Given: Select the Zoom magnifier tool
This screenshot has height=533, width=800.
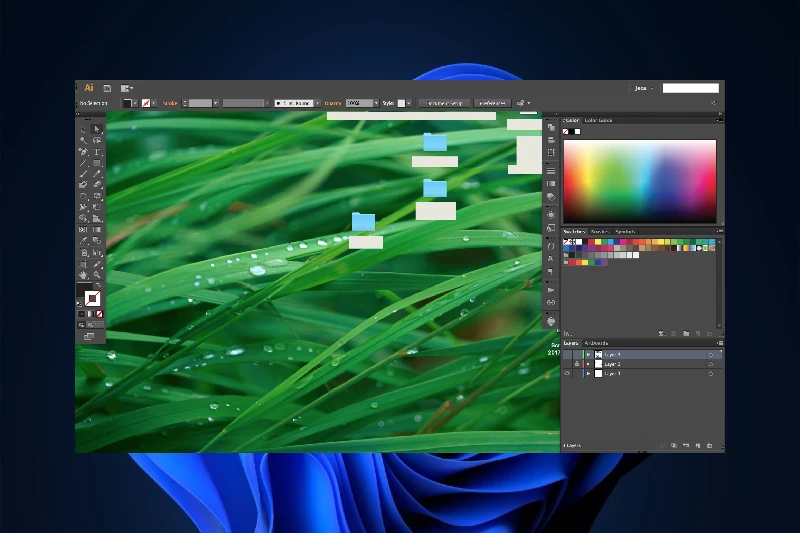Looking at the screenshot, I should tap(97, 275).
